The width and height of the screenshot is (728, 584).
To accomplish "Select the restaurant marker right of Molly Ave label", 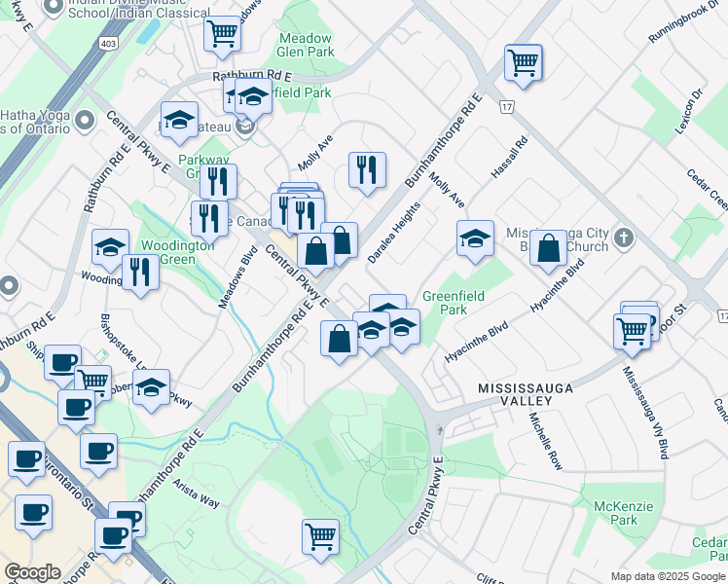I will click(367, 170).
